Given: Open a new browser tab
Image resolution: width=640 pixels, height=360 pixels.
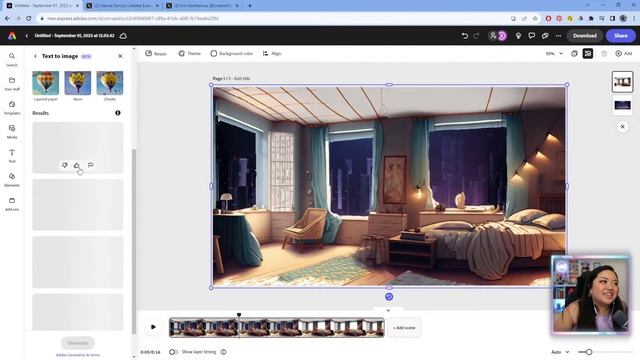Looking at the screenshot, I should 250,6.
